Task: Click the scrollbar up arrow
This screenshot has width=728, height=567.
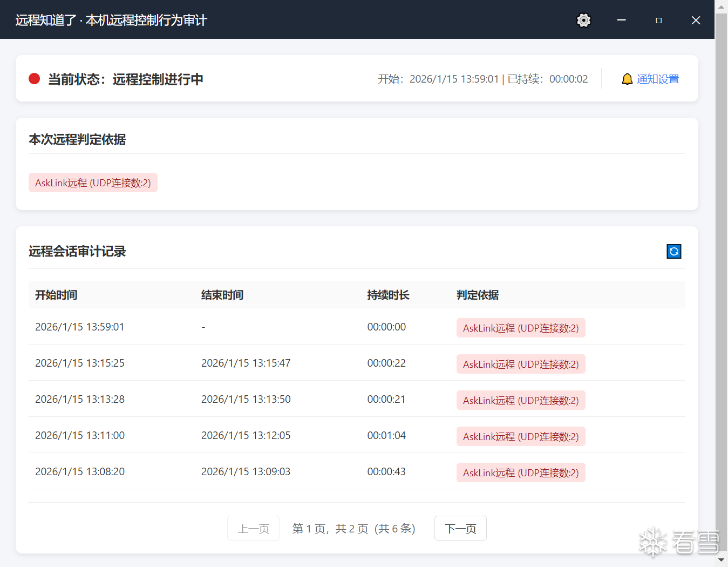Action: [x=722, y=6]
